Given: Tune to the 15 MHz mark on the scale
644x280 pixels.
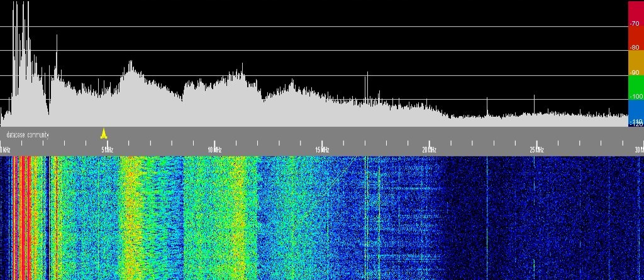Looking at the screenshot, I should tap(322, 149).
